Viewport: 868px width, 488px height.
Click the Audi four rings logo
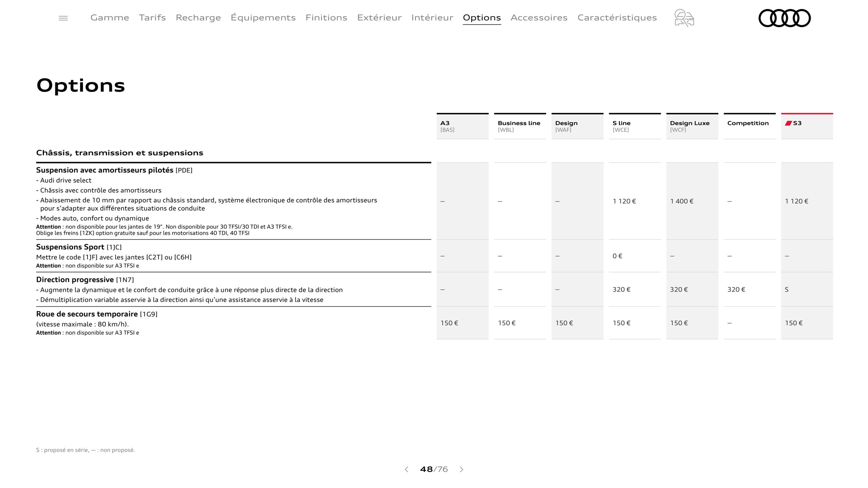[x=785, y=18]
